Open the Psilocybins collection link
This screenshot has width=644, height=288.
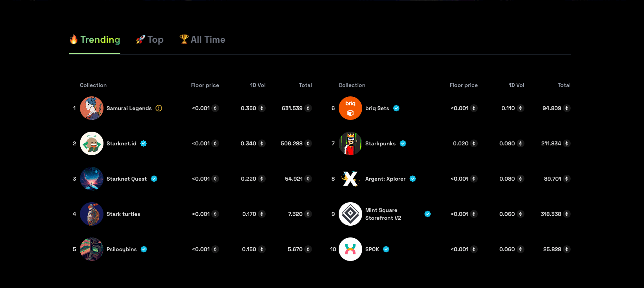pyautogui.click(x=122, y=249)
